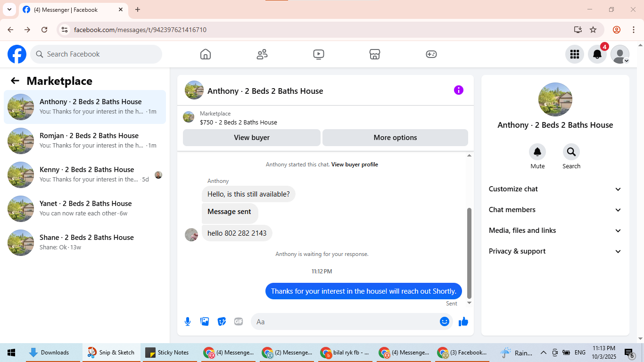Open the $750 - 2 Beds 2 Baths House listing
The height and width of the screenshot is (362, 644).
click(239, 122)
